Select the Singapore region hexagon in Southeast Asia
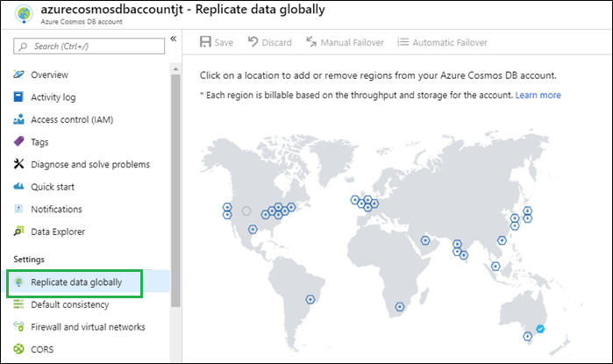613x364 pixels. coord(495,267)
